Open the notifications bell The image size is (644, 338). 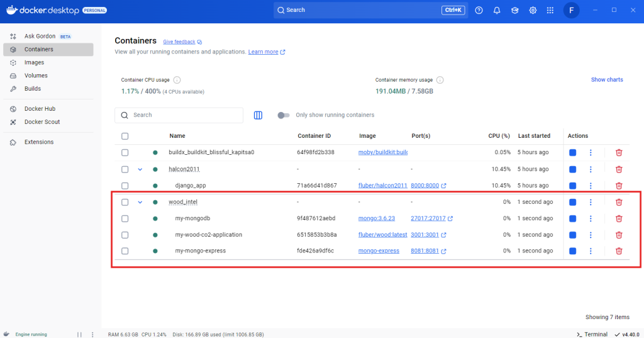point(497,10)
